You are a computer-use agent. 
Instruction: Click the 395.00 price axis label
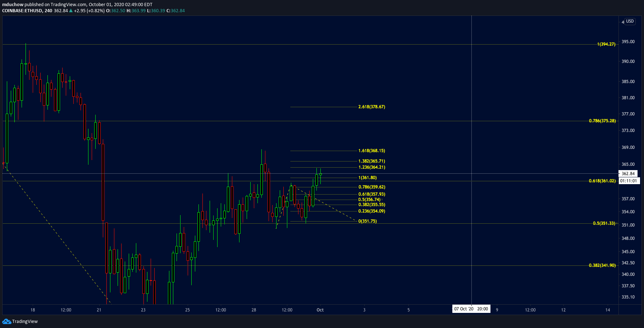[628, 42]
